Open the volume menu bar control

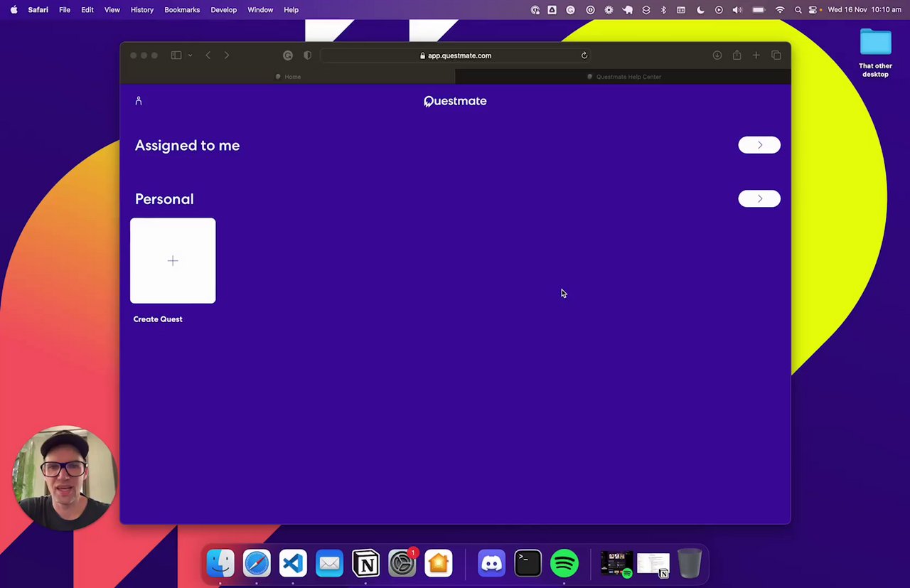click(737, 10)
